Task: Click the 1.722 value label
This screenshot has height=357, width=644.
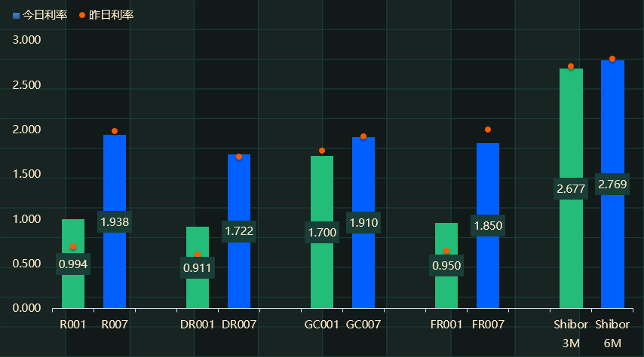Action: click(x=239, y=231)
